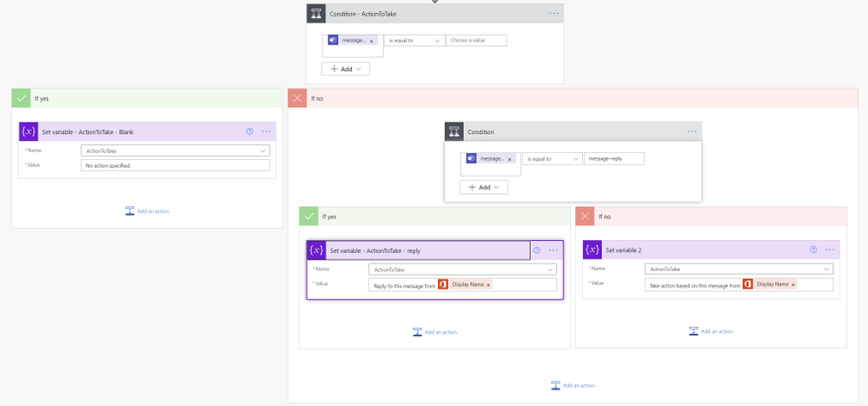Click Set variable - ActionToTake - Blank title
Image resolution: width=868 pixels, height=406 pixels.
[88, 132]
